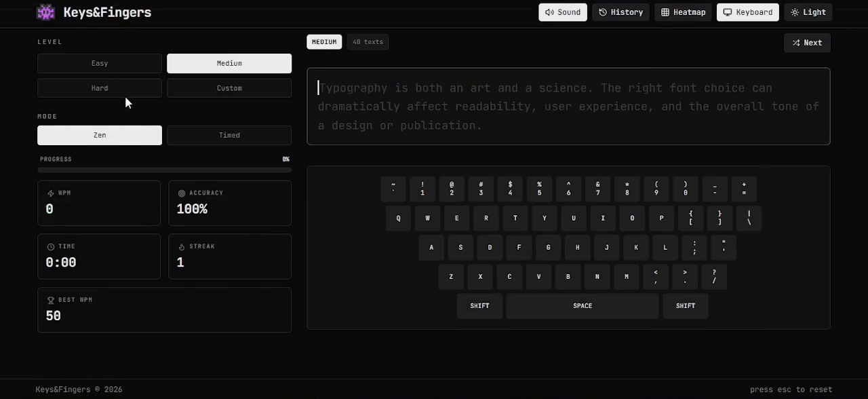Click the Keys&Fingers © 2026 footer text
The height and width of the screenshot is (399, 868).
79,389
